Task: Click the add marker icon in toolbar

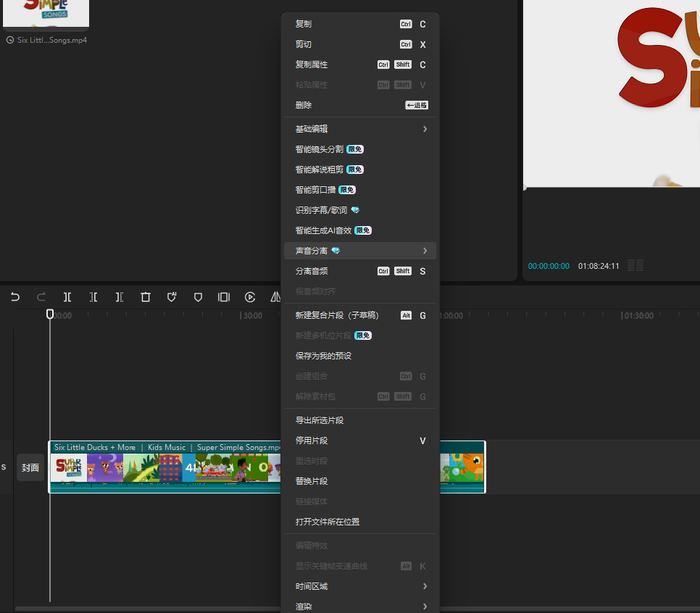Action: 198,297
